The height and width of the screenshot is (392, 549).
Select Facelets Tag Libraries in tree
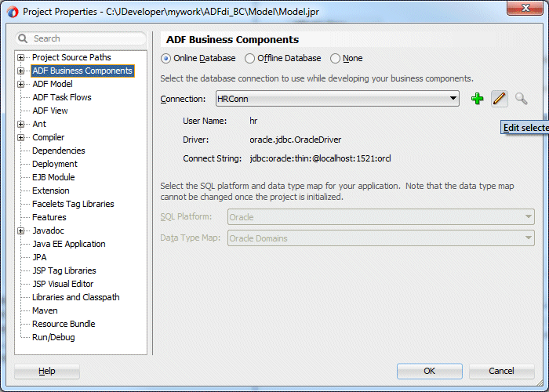(x=73, y=204)
